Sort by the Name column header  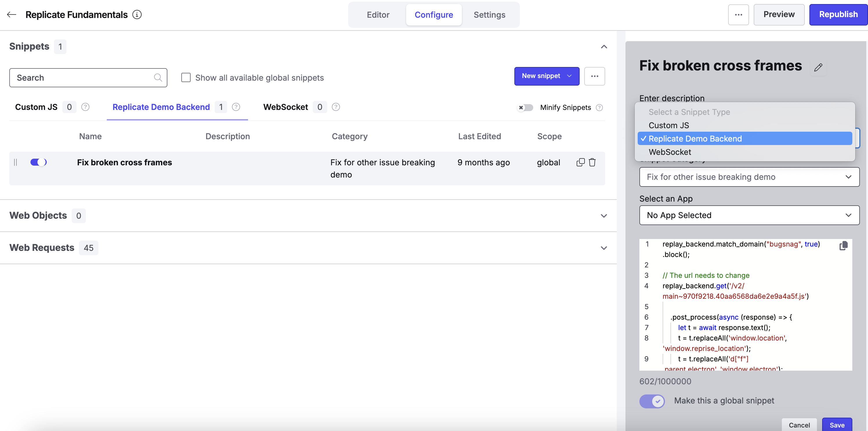coord(90,136)
